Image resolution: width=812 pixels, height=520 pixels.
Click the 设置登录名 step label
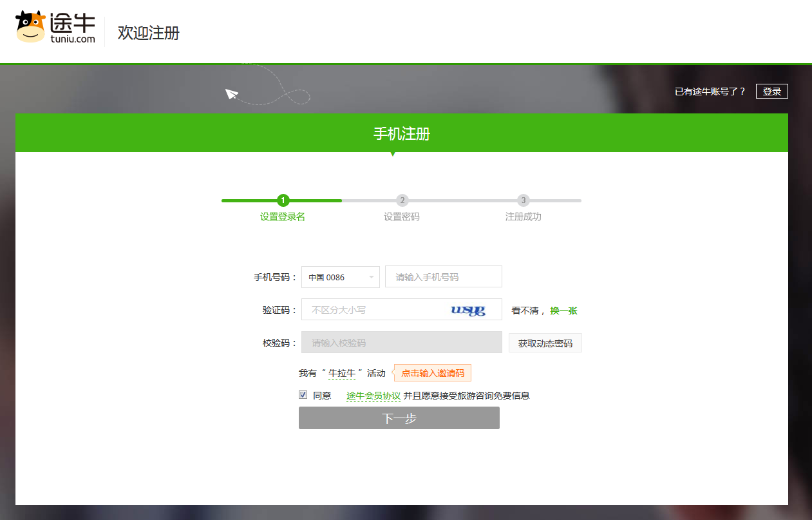(x=283, y=217)
